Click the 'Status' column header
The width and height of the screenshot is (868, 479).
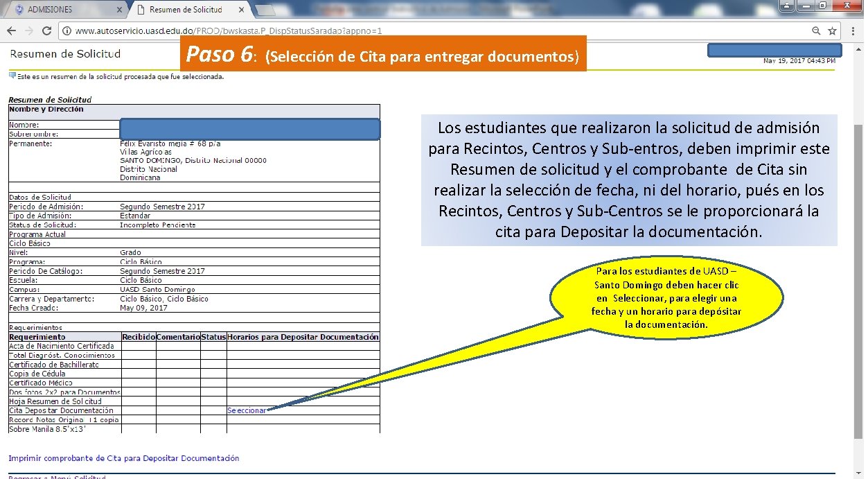click(213, 337)
